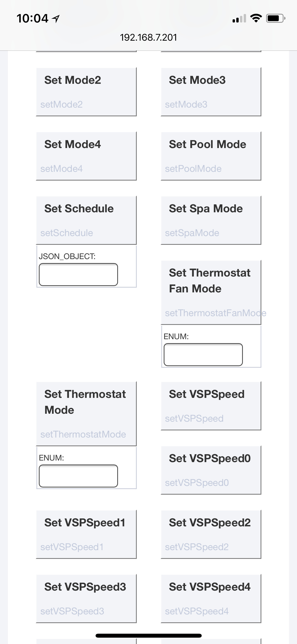The width and height of the screenshot is (297, 644).
Task: Activate Set Pool Mode
Action: 211,156
